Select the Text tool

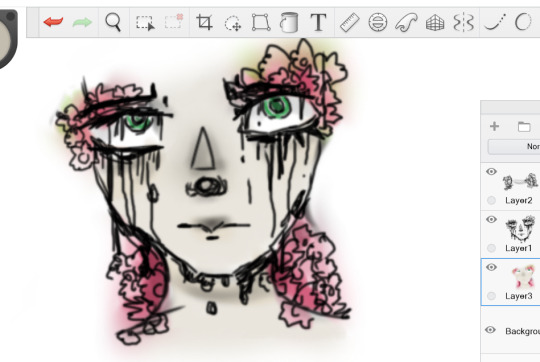click(x=318, y=22)
